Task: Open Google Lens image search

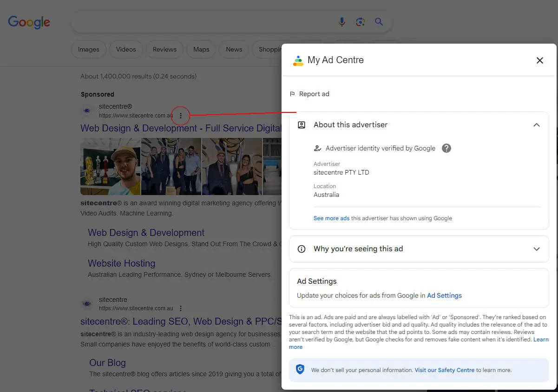Action: point(360,22)
